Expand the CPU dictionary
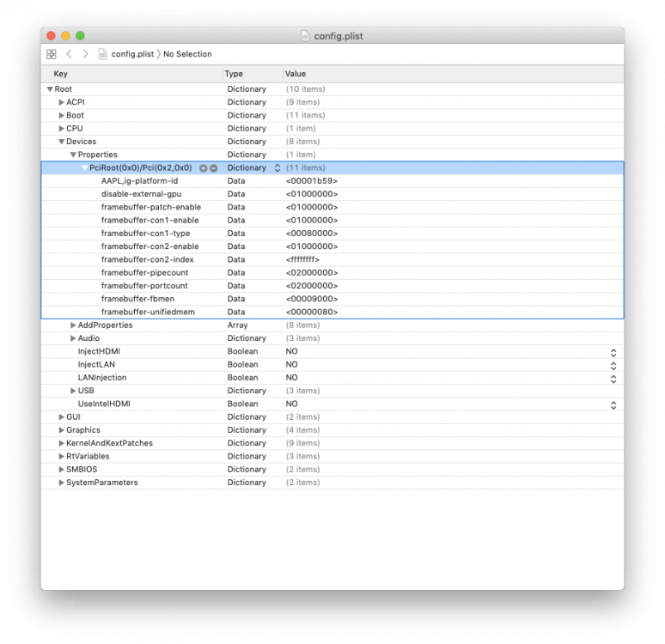Screen dimensions: 665x644 tap(62, 129)
